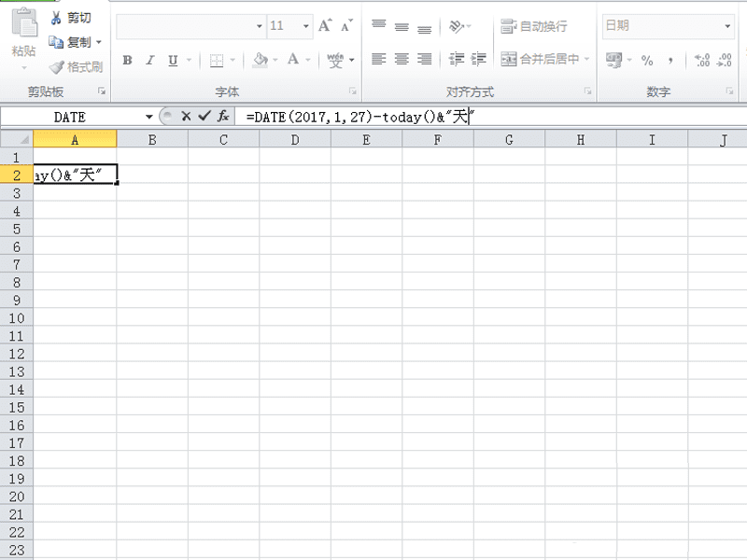Click the increase decimal icon
The width and height of the screenshot is (747, 560).
click(702, 60)
